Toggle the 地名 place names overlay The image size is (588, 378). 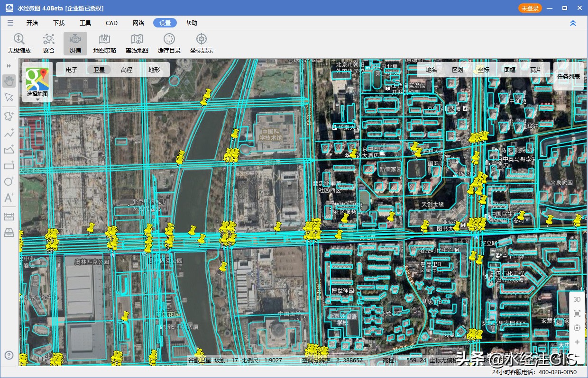pos(431,70)
